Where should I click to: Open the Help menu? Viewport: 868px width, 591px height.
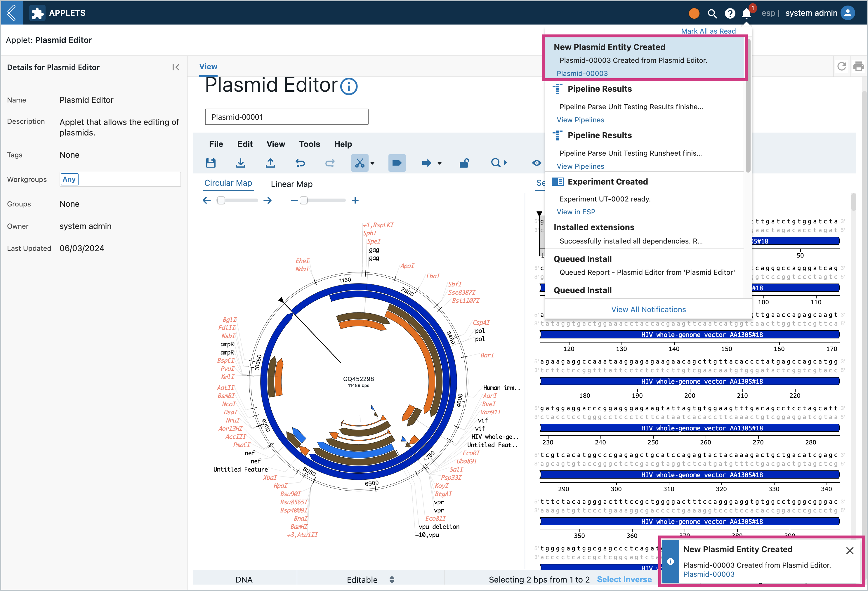pyautogui.click(x=343, y=144)
